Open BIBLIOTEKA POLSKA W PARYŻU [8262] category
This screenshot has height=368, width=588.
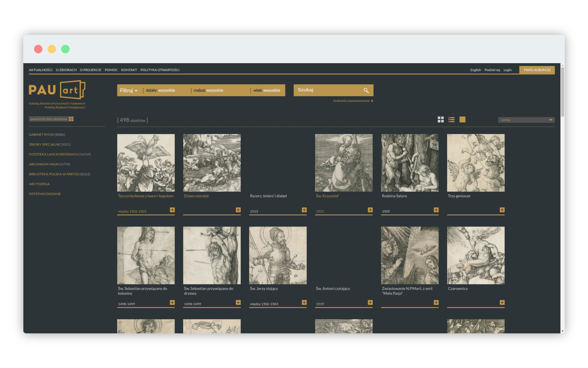pos(59,174)
